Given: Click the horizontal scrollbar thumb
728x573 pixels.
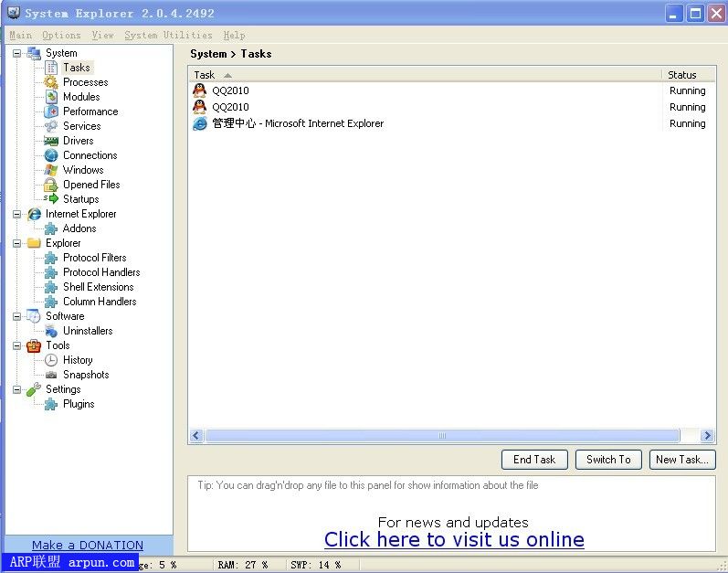Looking at the screenshot, I should [442, 436].
